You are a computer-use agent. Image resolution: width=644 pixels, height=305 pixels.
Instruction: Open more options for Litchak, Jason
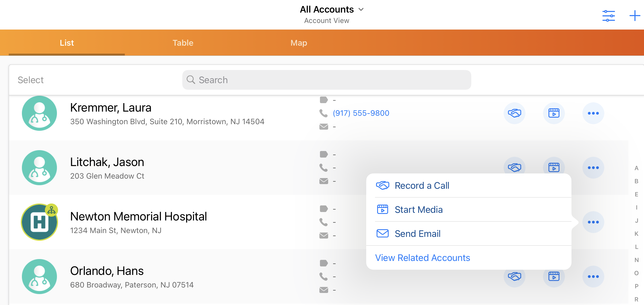pyautogui.click(x=593, y=168)
